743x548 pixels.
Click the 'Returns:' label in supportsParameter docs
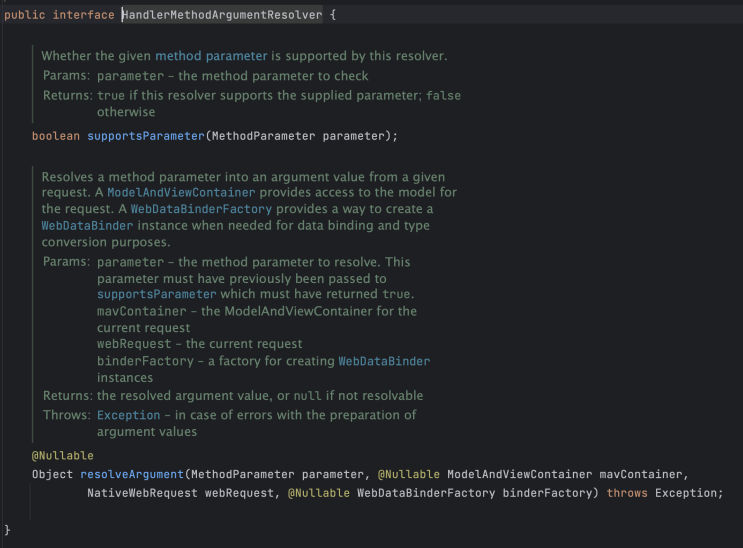[68, 96]
